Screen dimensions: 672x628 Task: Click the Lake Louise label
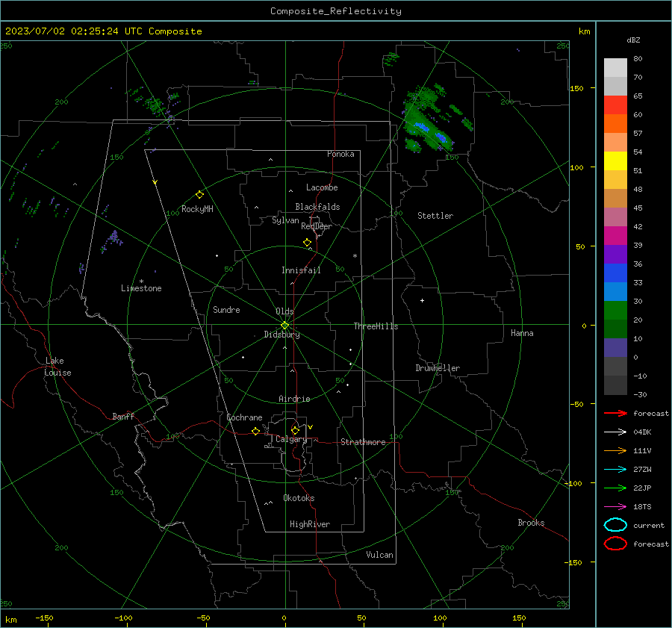point(57,367)
